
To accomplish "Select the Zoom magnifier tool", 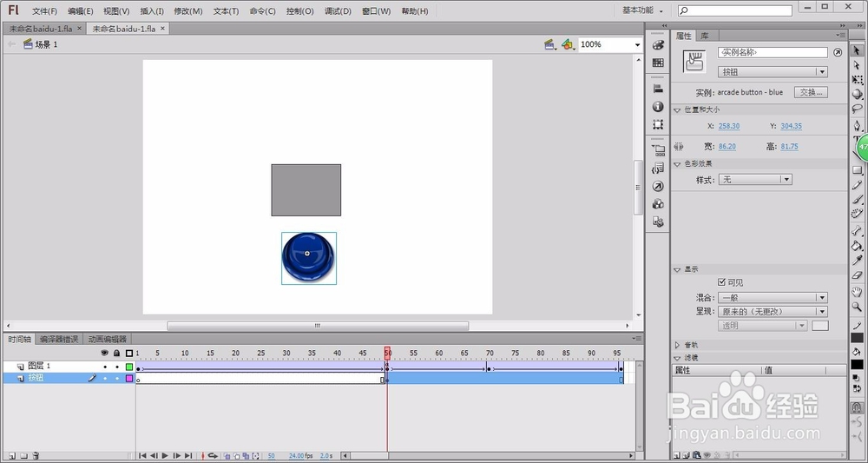I will 857,307.
